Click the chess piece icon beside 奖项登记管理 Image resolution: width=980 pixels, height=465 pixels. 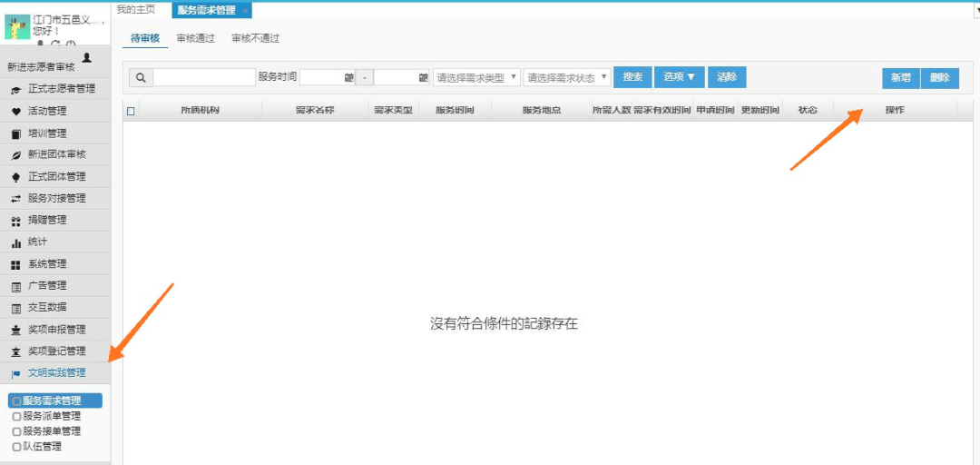coord(16,351)
